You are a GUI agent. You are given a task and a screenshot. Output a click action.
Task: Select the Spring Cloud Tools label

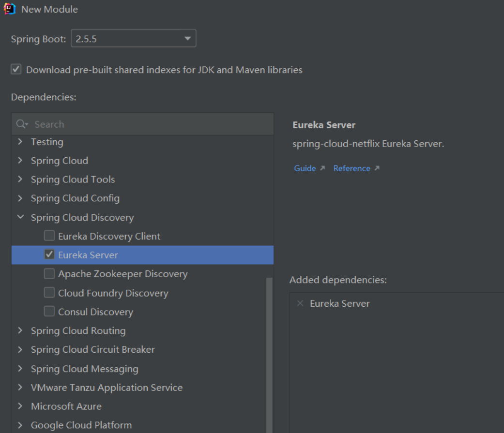(73, 179)
